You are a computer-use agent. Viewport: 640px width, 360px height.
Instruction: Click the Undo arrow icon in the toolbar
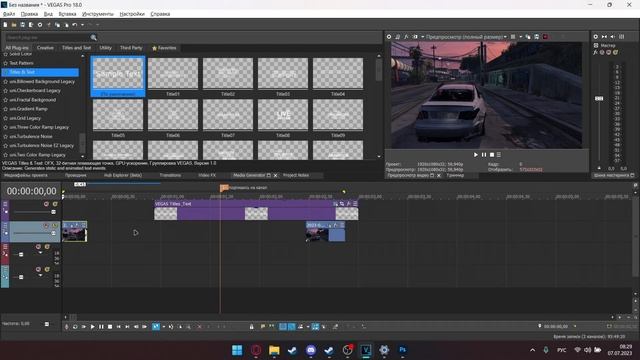[x=74, y=25]
